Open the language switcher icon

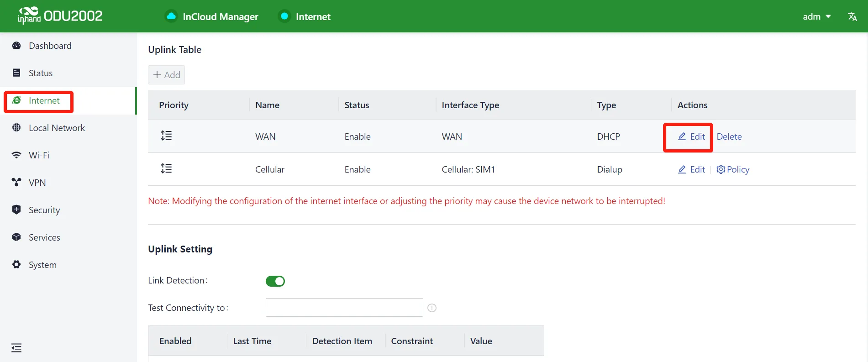coord(852,16)
